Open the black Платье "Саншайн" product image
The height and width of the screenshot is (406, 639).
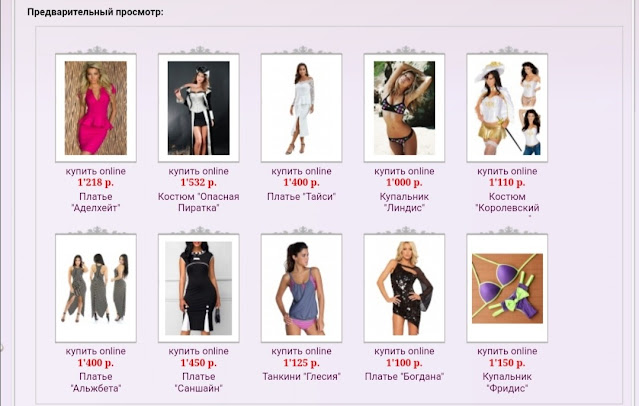(x=198, y=288)
